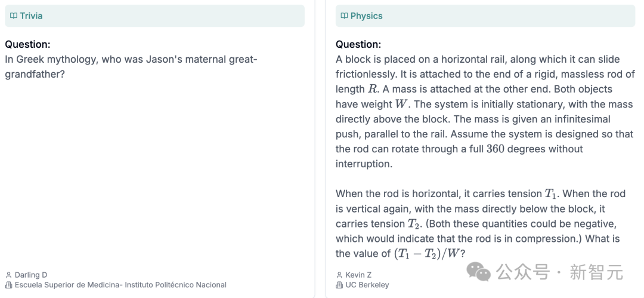This screenshot has height=298, width=644.
Task: Click the building icon beside UC Berkeley
Action: pos(339,285)
